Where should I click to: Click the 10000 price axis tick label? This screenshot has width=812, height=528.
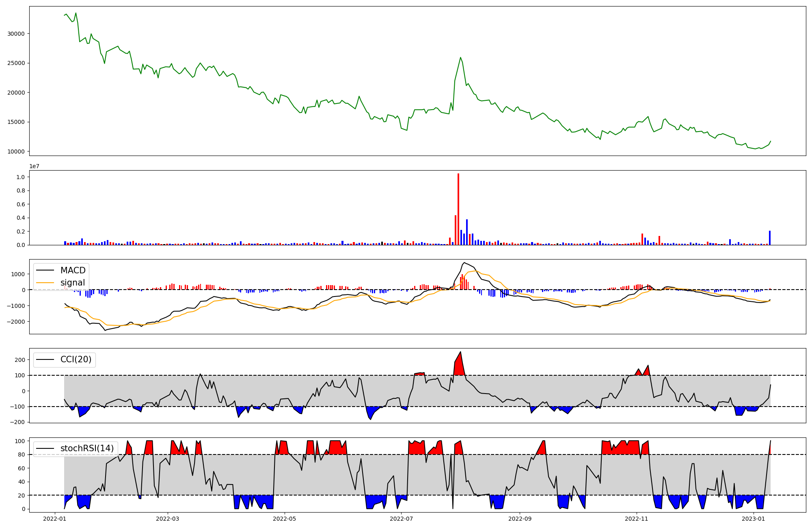click(16, 151)
